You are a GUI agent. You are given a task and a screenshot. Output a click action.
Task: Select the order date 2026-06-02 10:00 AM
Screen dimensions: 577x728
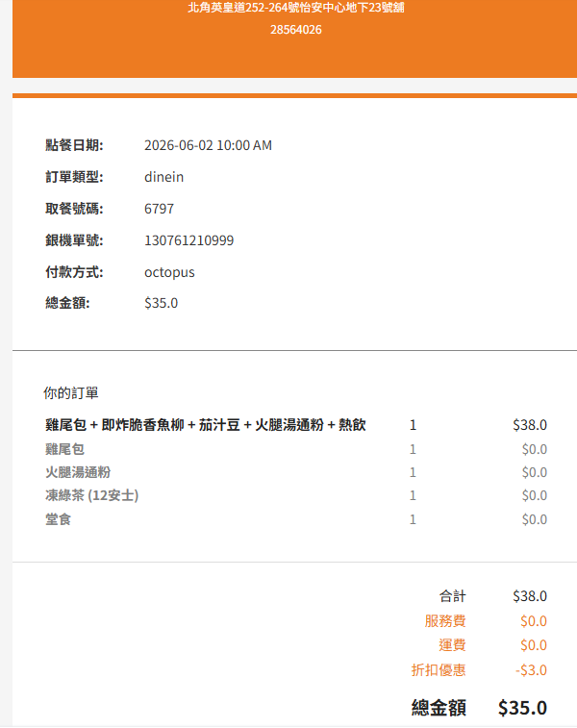(208, 145)
